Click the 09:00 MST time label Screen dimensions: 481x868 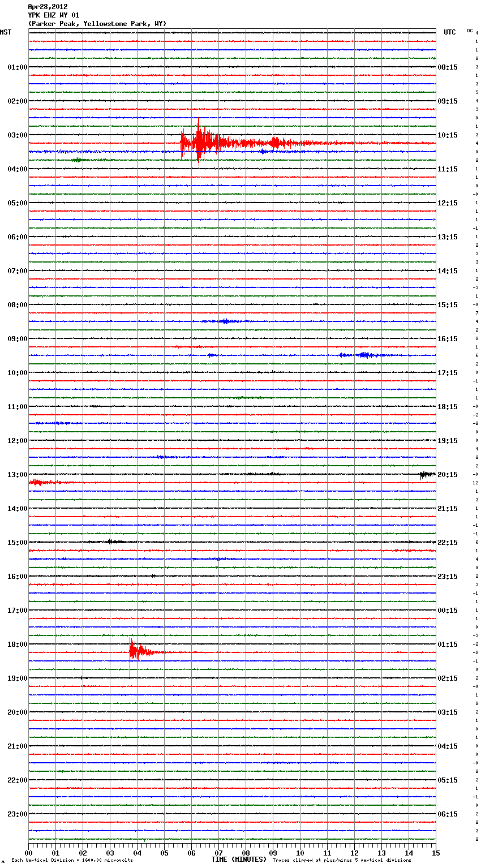[18, 339]
